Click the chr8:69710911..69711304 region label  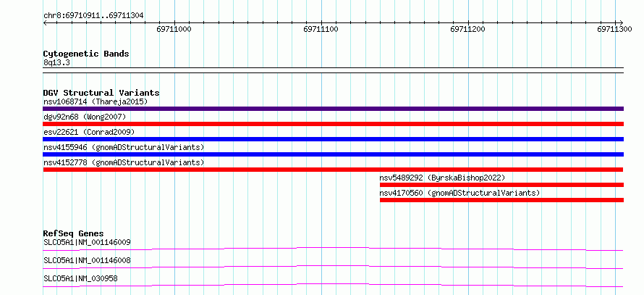coord(93,16)
